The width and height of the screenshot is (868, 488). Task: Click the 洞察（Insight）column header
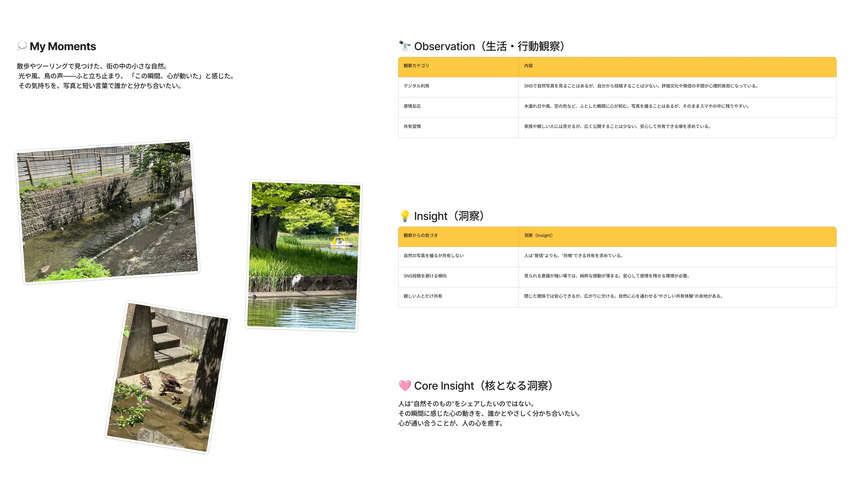[x=538, y=236]
